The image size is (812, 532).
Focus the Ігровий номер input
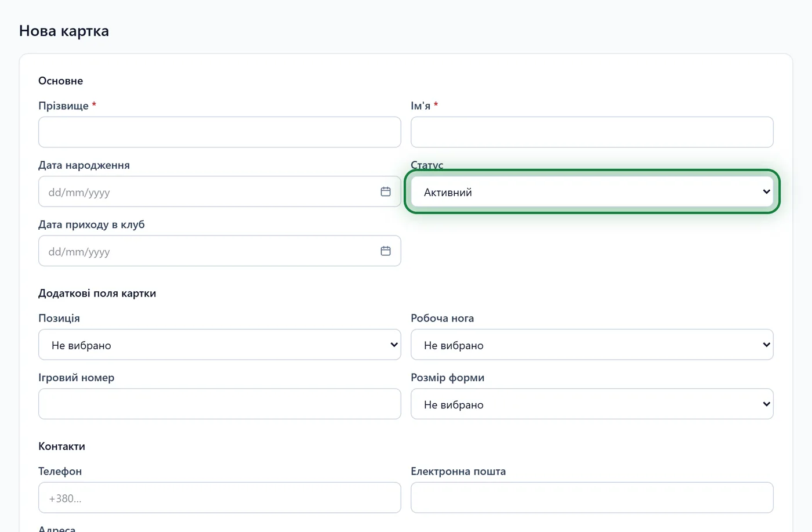[x=220, y=404]
